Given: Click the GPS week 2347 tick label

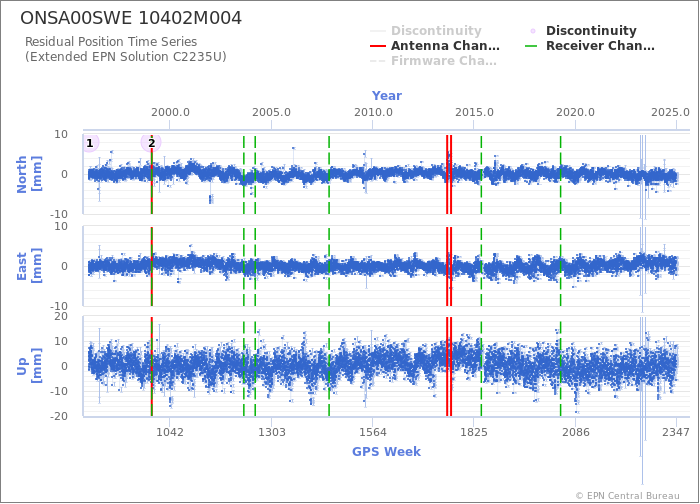Looking at the screenshot, I should click(676, 432).
